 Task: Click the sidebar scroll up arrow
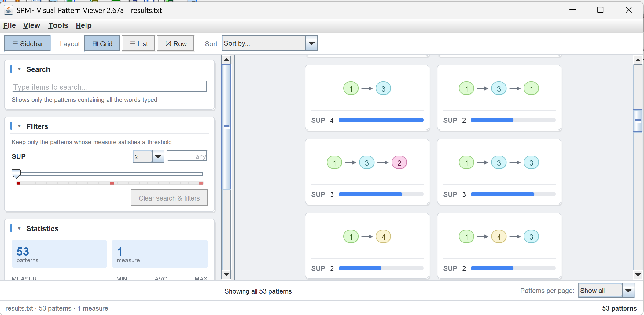tap(226, 60)
